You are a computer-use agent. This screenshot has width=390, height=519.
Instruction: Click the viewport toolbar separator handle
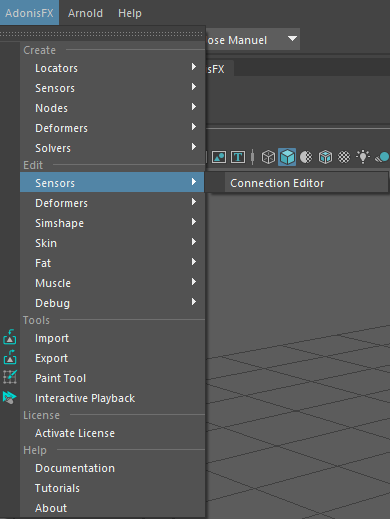(253, 157)
